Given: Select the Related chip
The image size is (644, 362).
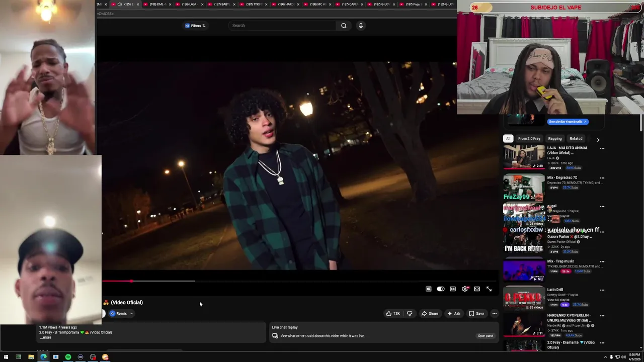Looking at the screenshot, I should 576,139.
